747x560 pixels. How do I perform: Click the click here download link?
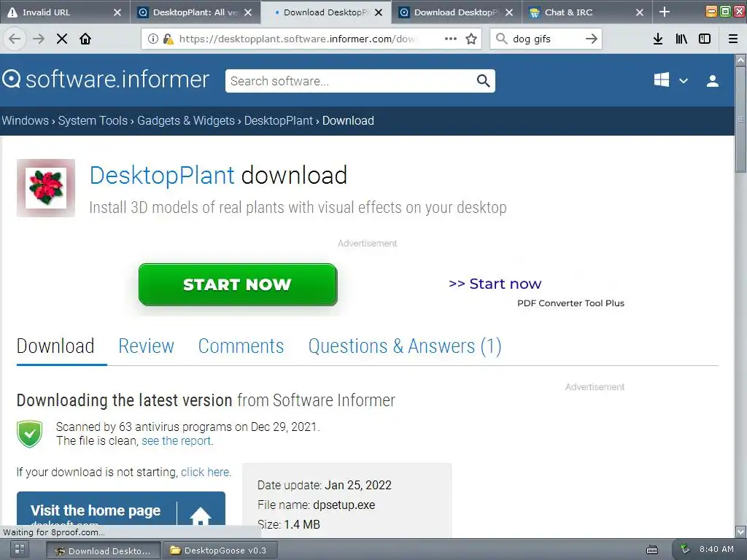(x=205, y=472)
